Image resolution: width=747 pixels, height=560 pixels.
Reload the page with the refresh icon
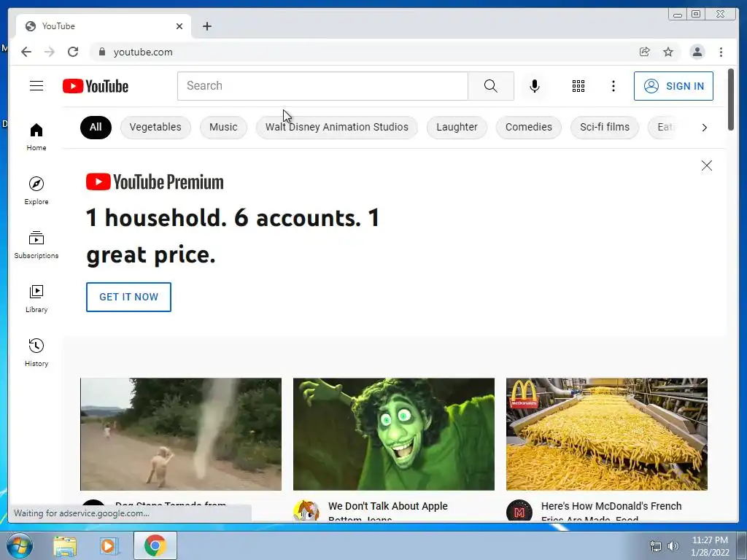(73, 52)
